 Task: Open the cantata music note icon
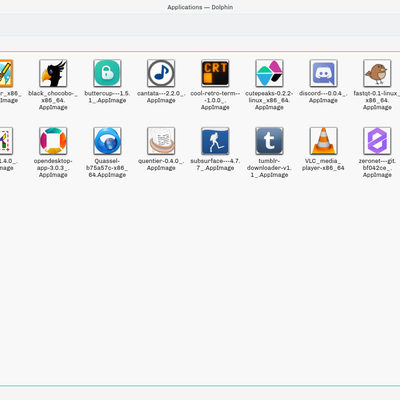(161, 73)
